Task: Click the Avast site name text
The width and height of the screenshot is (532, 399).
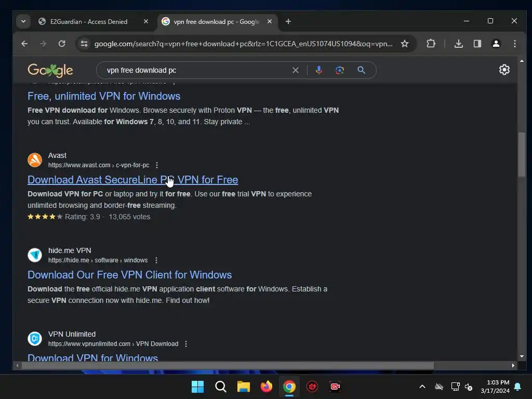Action: point(57,155)
